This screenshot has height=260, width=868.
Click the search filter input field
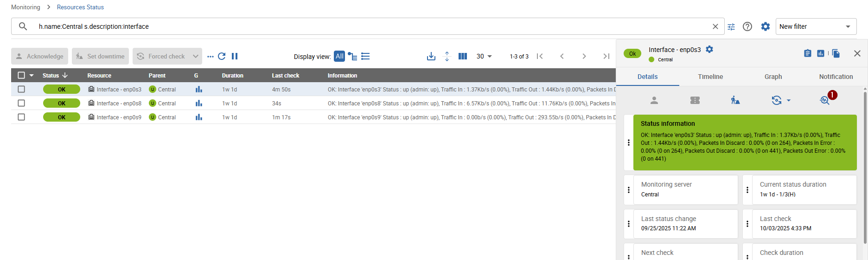[371, 26]
